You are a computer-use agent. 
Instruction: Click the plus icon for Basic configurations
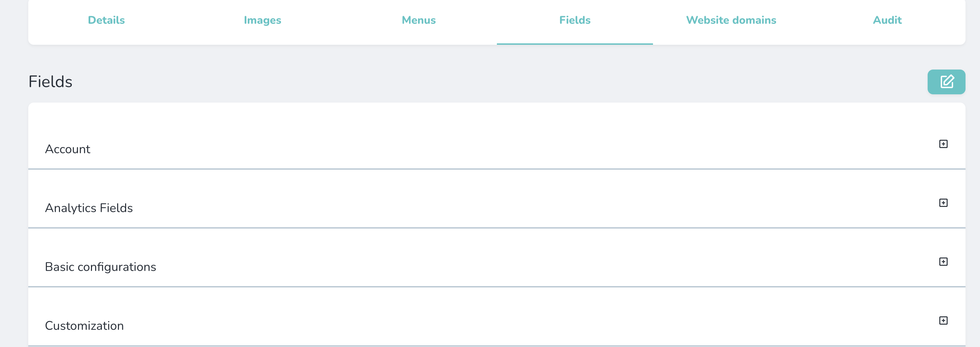click(x=943, y=262)
